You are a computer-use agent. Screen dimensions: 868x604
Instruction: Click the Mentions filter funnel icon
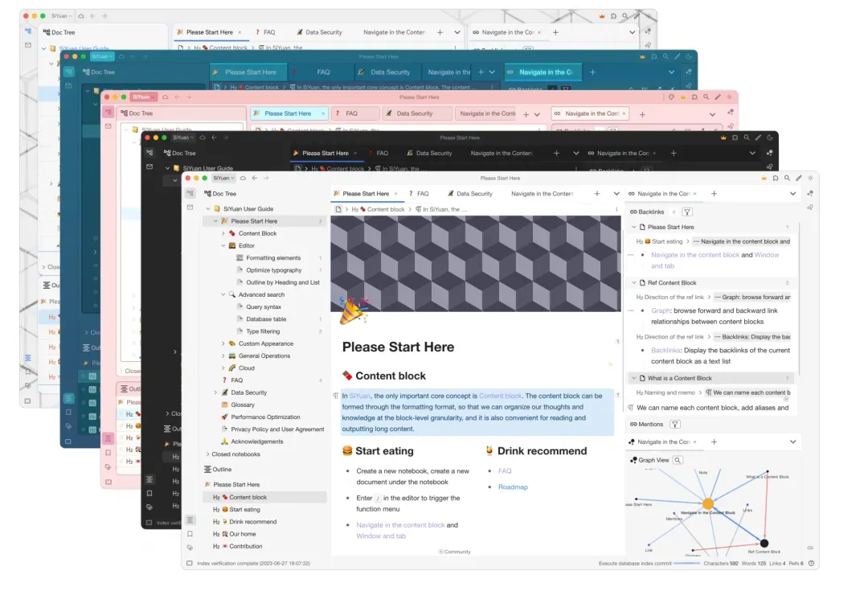(x=675, y=425)
